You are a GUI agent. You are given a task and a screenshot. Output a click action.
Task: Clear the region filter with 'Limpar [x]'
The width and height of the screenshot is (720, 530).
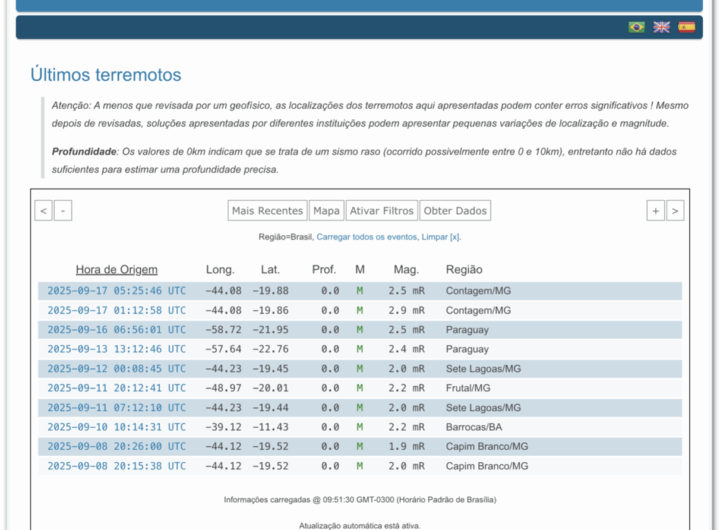(x=441, y=237)
